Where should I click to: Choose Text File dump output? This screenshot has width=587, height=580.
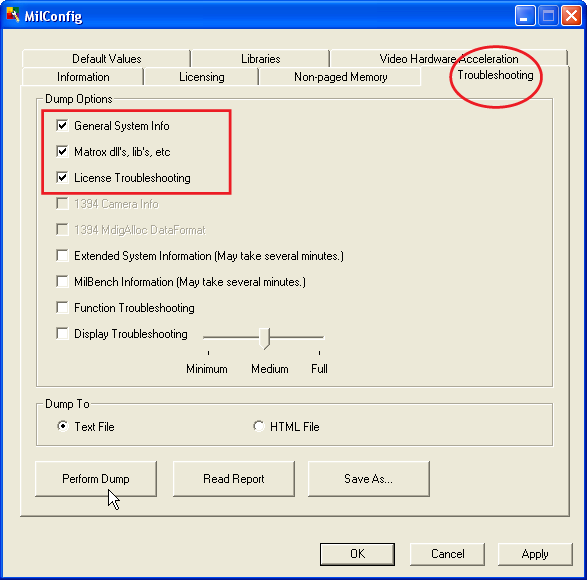[63, 426]
